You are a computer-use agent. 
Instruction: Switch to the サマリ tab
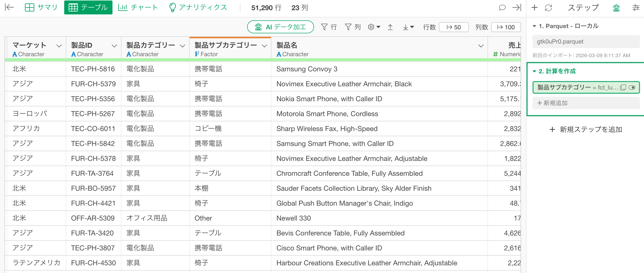point(41,7)
